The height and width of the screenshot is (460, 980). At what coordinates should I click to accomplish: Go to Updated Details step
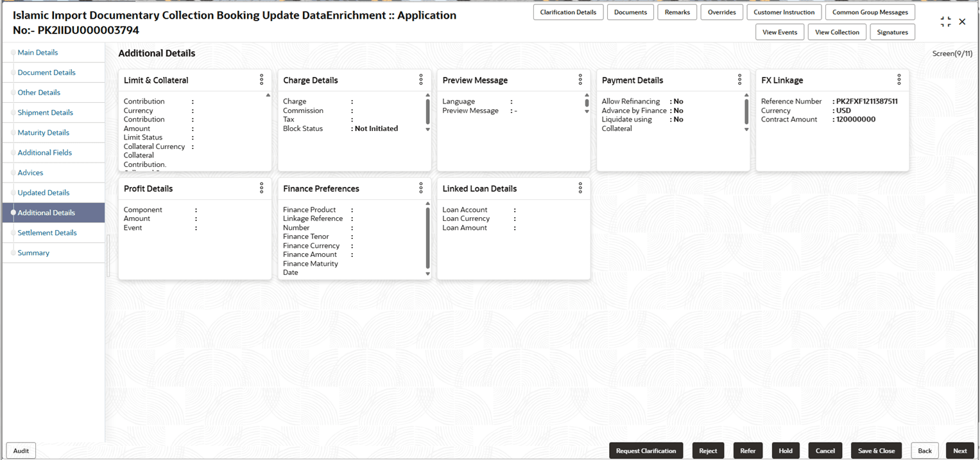[43, 193]
